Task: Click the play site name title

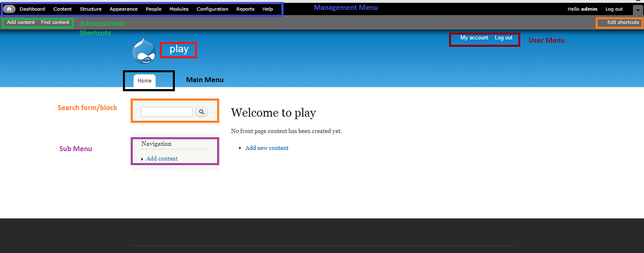Action: pyautogui.click(x=179, y=49)
